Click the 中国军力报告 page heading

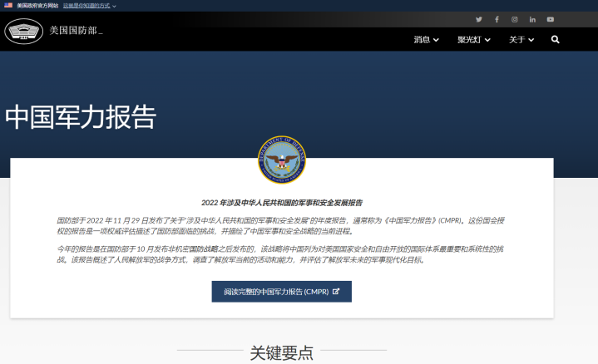(x=81, y=117)
